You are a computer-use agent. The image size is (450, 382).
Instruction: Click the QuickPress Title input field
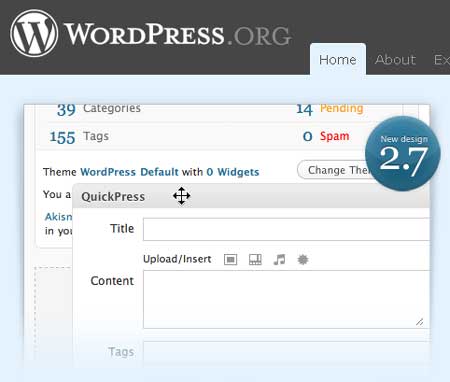point(286,229)
